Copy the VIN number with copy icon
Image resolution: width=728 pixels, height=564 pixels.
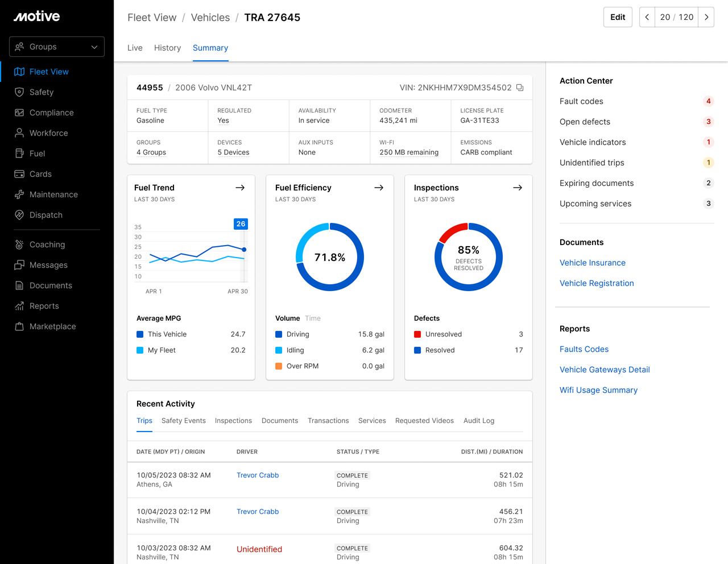pyautogui.click(x=520, y=88)
